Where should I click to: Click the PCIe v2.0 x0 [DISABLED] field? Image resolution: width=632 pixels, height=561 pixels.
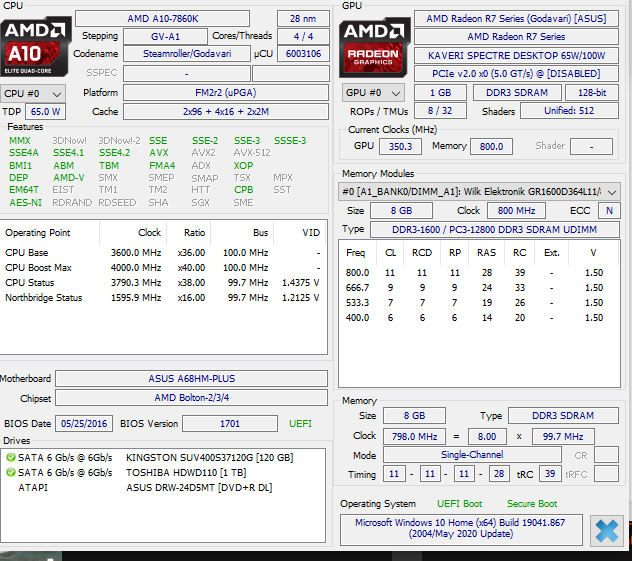click(516, 74)
